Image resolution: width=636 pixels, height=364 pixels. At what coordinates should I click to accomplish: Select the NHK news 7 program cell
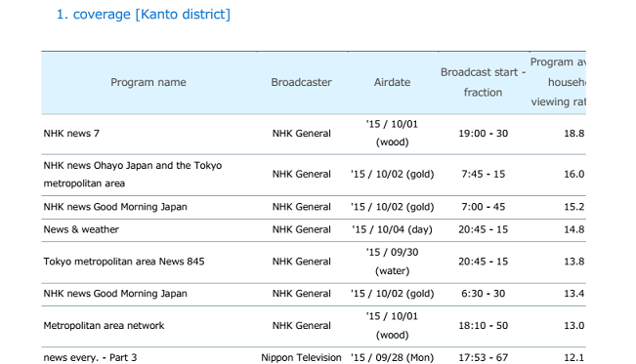click(x=71, y=134)
